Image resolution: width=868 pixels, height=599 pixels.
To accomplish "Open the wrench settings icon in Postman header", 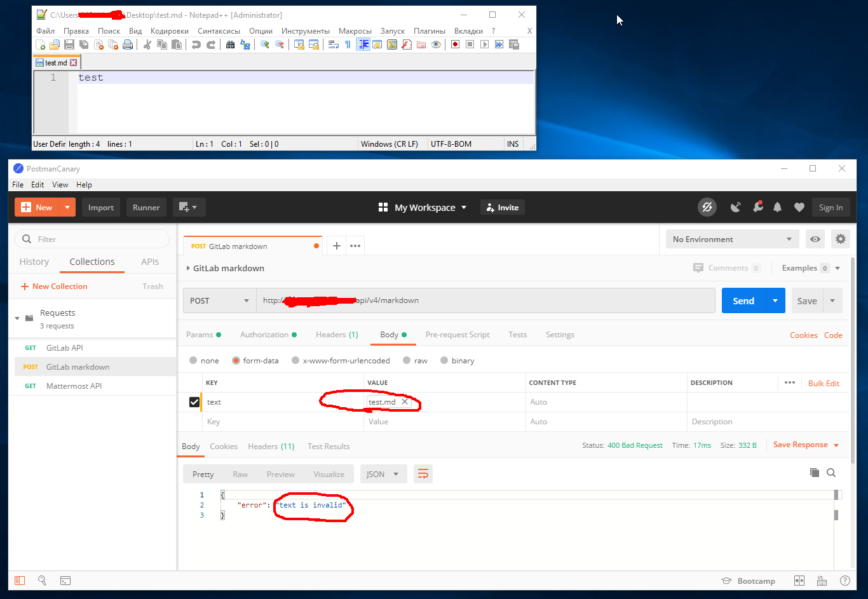I will pos(757,207).
